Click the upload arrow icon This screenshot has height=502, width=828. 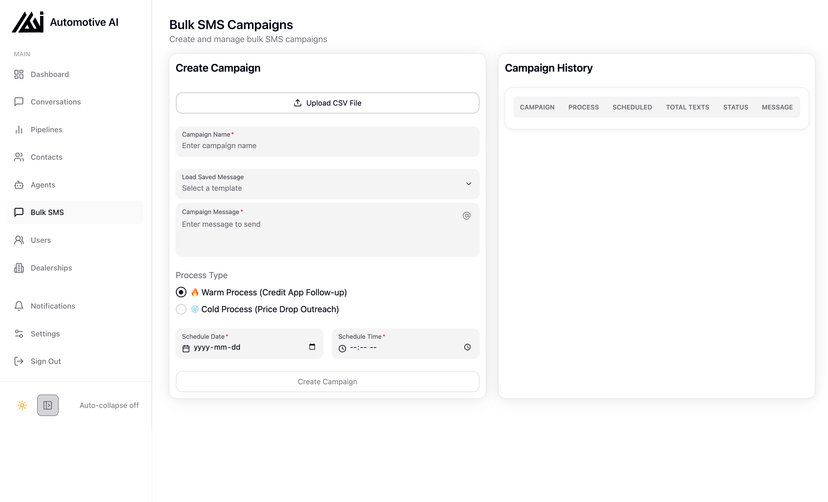pos(298,103)
